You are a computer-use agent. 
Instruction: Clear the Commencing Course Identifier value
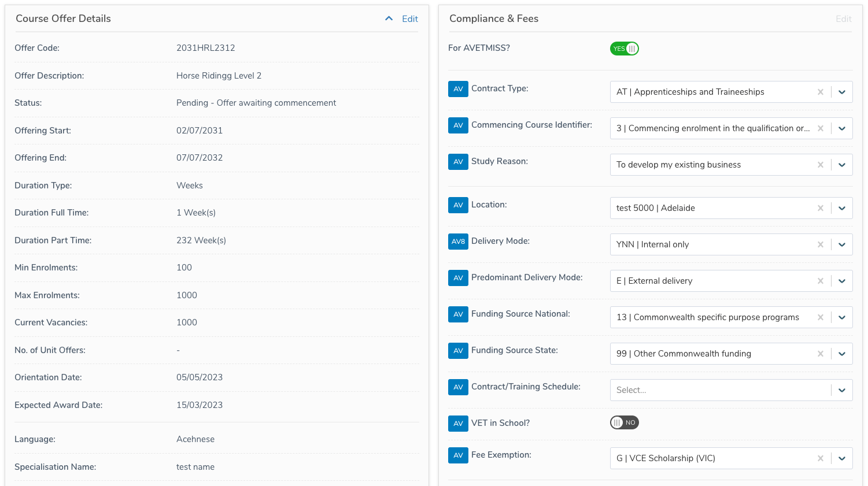[x=820, y=128]
